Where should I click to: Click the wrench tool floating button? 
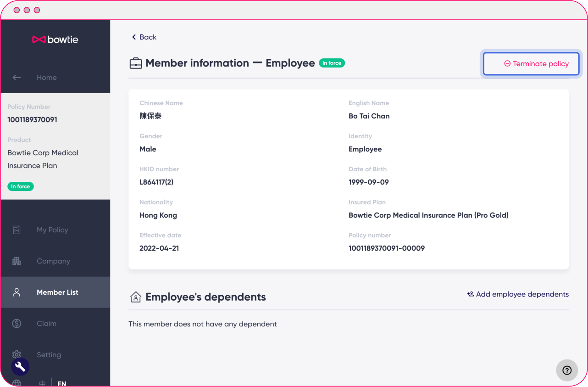coord(20,366)
